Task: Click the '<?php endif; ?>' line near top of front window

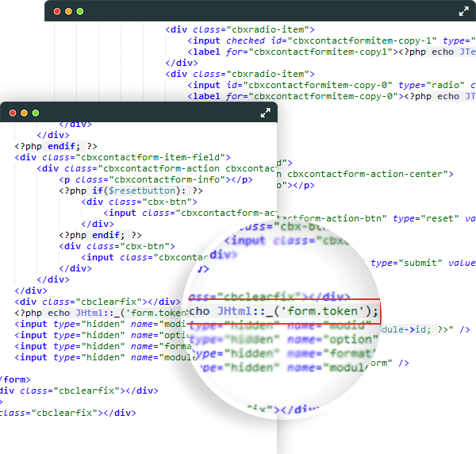Action: (x=56, y=146)
